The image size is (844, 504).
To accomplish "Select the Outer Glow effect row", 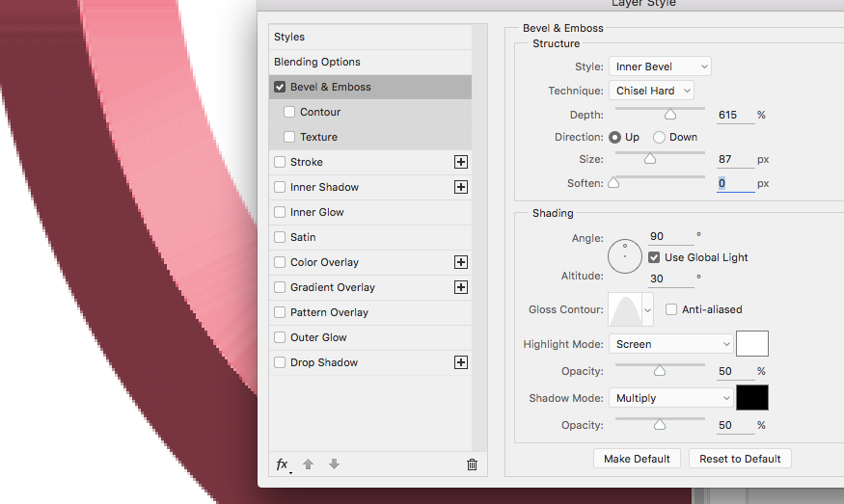I will (x=370, y=337).
